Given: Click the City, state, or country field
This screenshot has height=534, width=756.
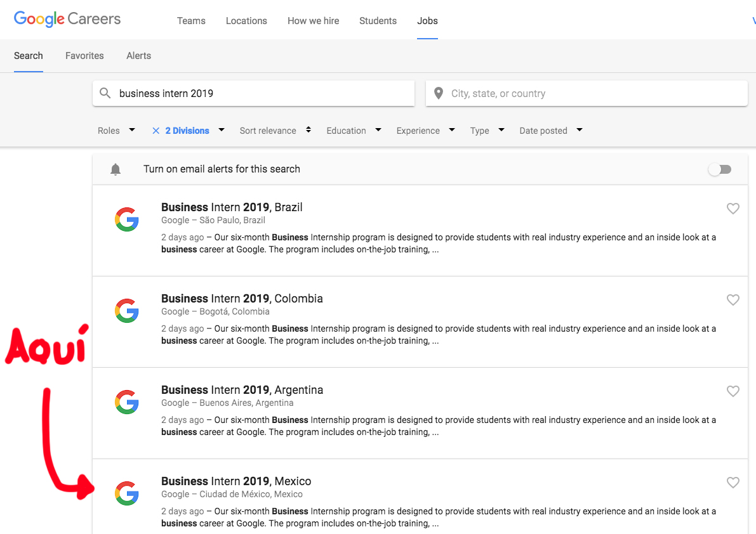Looking at the screenshot, I should (571, 93).
